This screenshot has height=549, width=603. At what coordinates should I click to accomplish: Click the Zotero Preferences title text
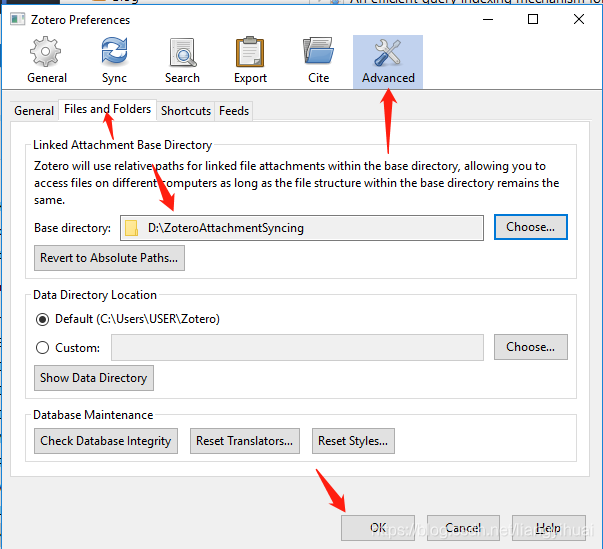click(x=80, y=20)
